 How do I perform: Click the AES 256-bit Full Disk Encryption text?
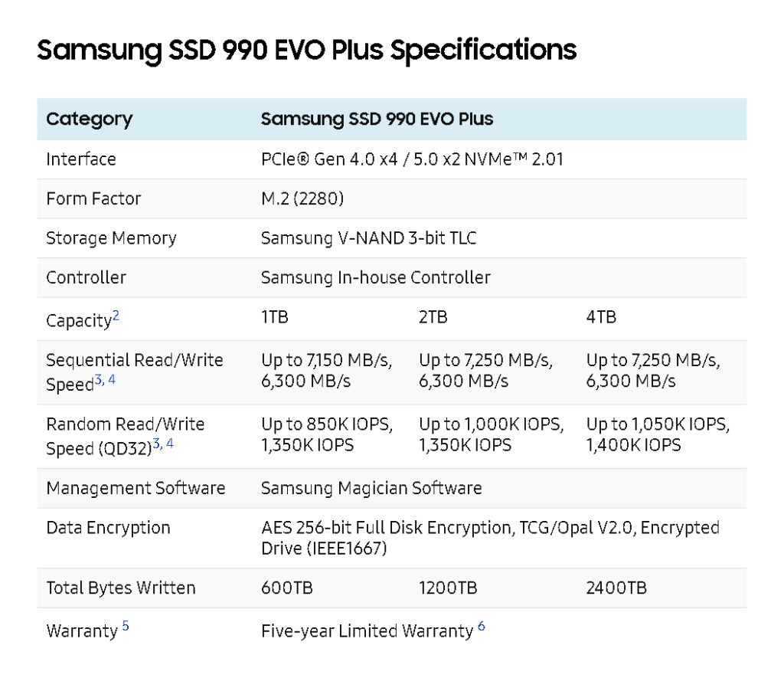point(387,528)
